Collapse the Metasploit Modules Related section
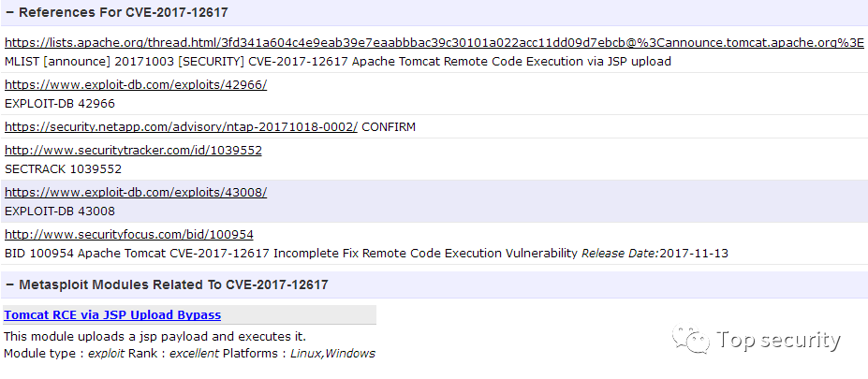868x379 pixels. click(x=9, y=284)
